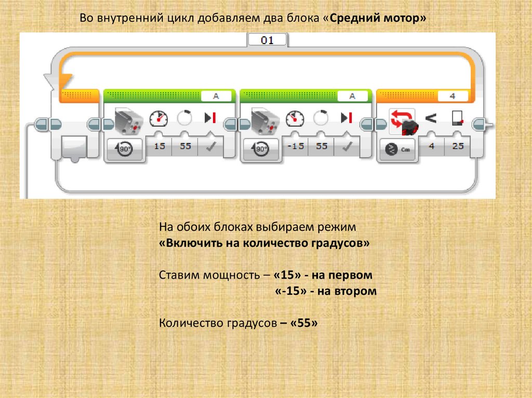Click the degrees circle icon on first motor block
Image resolution: width=532 pixels, height=398 pixels.
[184, 119]
